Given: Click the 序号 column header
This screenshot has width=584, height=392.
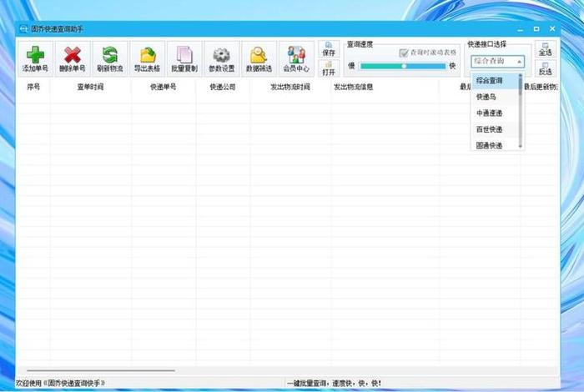Looking at the screenshot, I should 33,87.
